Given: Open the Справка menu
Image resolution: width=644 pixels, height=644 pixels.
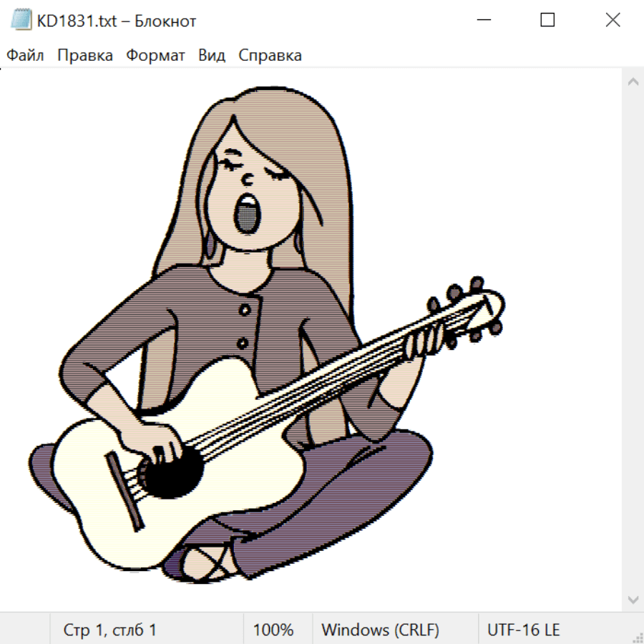Looking at the screenshot, I should coord(270,56).
